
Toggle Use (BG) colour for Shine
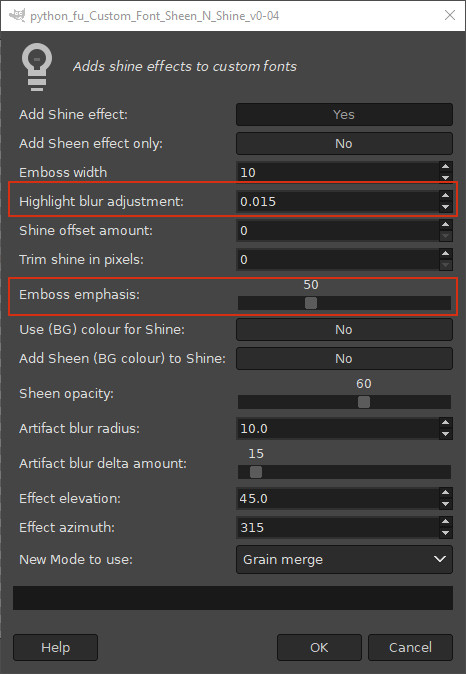[x=344, y=329]
